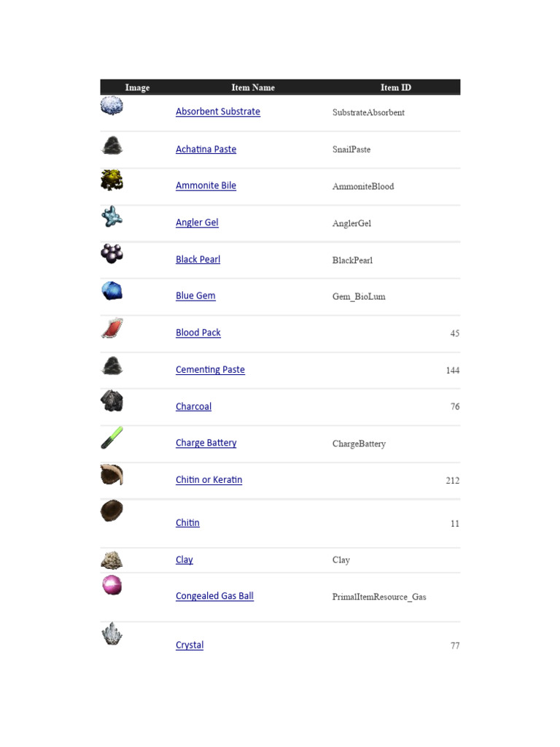Click the Image column header
560x747 pixels.
tap(137, 88)
